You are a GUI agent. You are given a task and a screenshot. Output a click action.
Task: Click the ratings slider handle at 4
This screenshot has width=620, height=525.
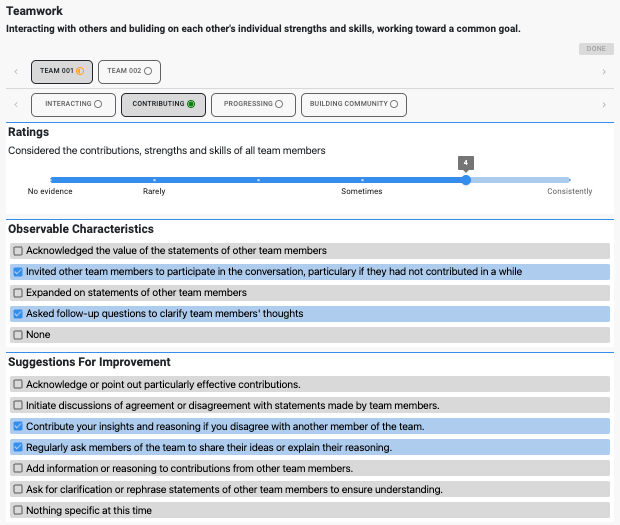(466, 180)
